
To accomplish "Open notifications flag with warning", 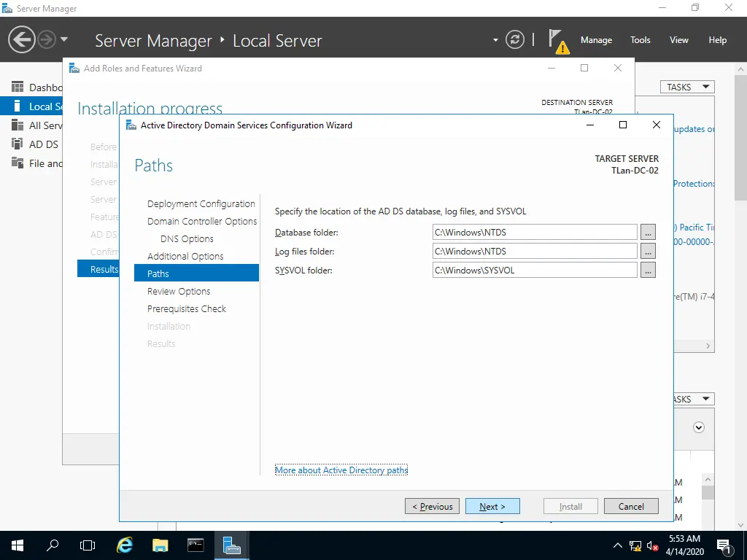I will tap(558, 41).
